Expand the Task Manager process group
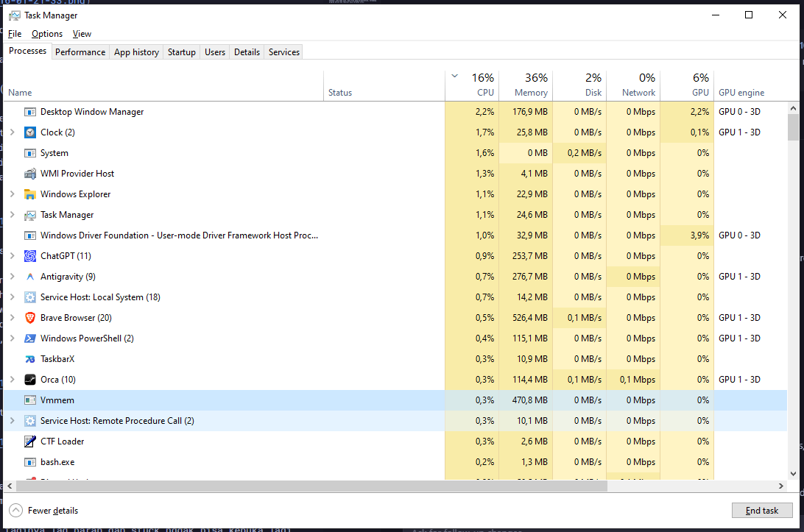The image size is (804, 532). 13,215
